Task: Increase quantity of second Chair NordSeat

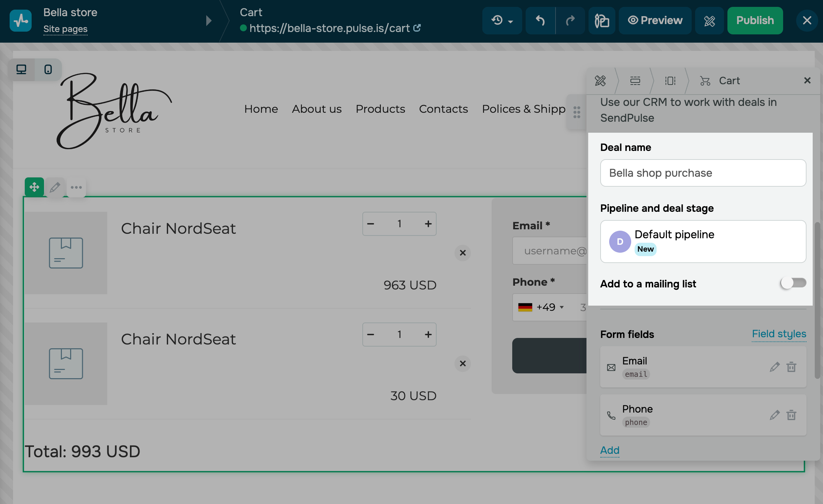Action: (x=428, y=334)
